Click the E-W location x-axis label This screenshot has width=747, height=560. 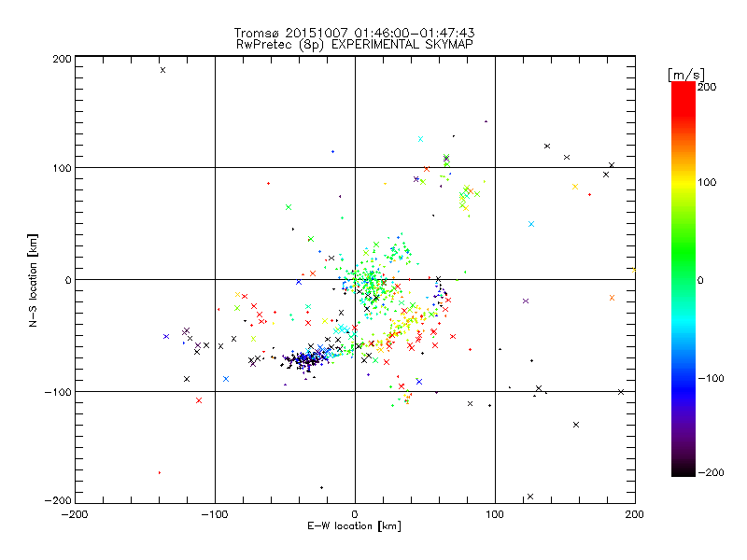pos(355,526)
